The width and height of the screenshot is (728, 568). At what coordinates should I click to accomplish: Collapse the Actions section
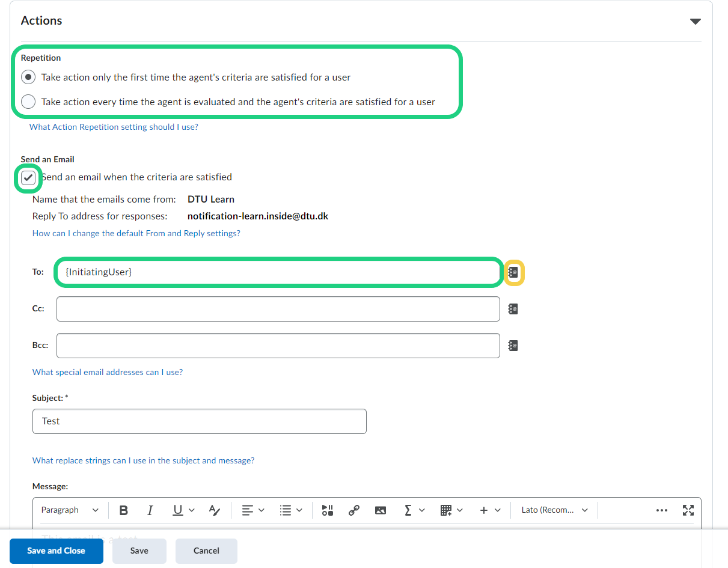[x=695, y=21]
